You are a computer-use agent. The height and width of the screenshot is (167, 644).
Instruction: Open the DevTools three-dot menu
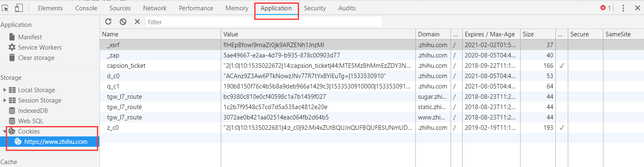(x=623, y=8)
